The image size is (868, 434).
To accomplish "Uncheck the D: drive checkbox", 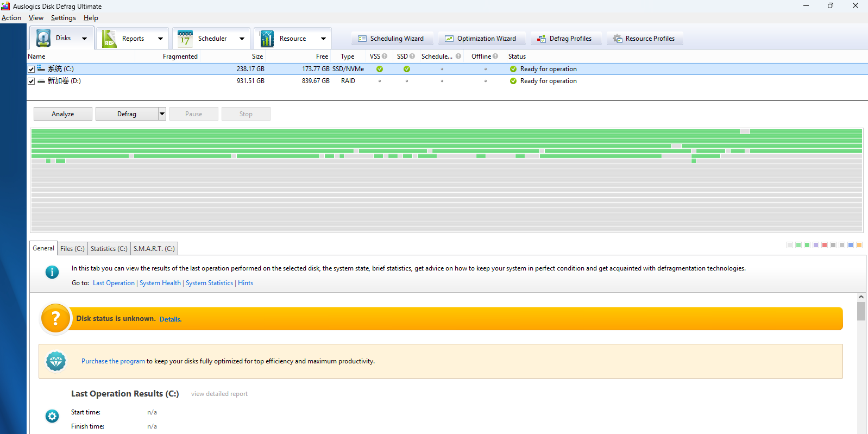I will click(x=32, y=81).
